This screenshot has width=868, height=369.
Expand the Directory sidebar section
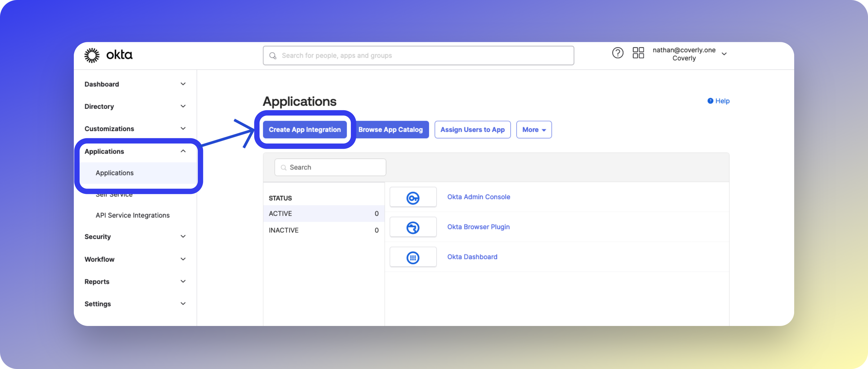183,106
